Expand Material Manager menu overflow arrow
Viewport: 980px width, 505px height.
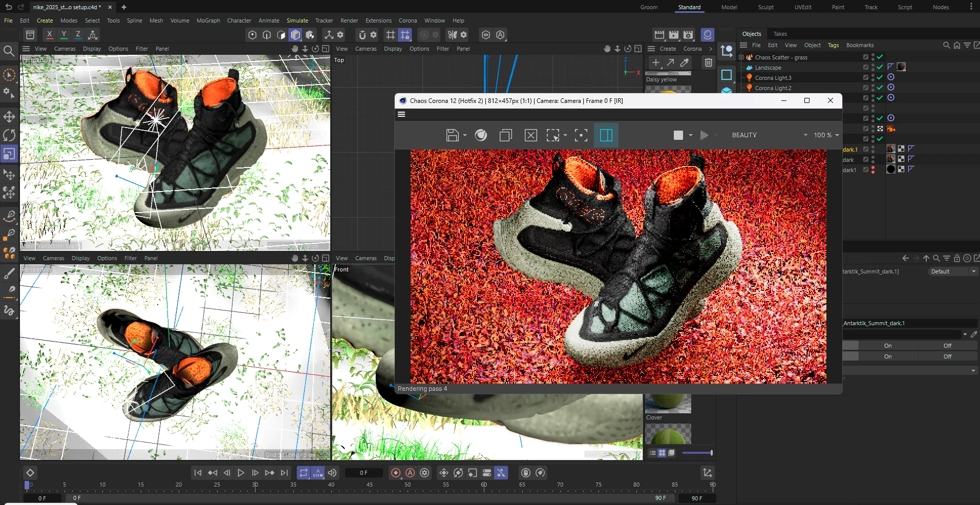[710, 49]
